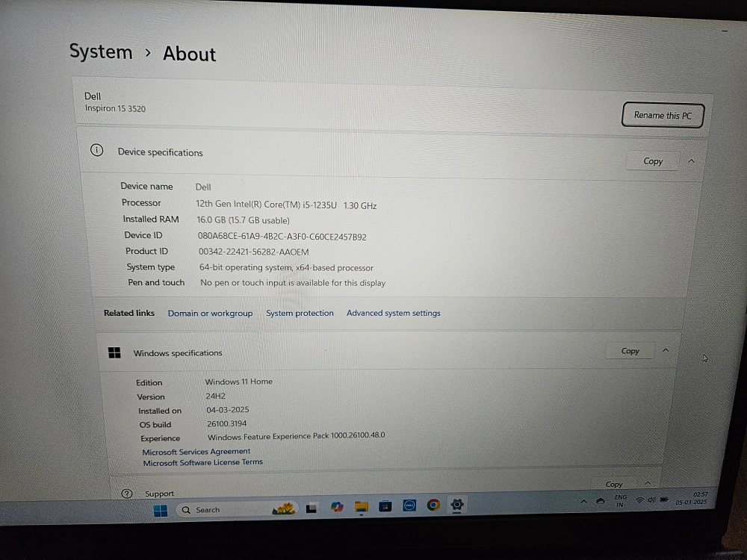Collapse the Windows specifications section
This screenshot has width=747, height=560.
point(666,350)
